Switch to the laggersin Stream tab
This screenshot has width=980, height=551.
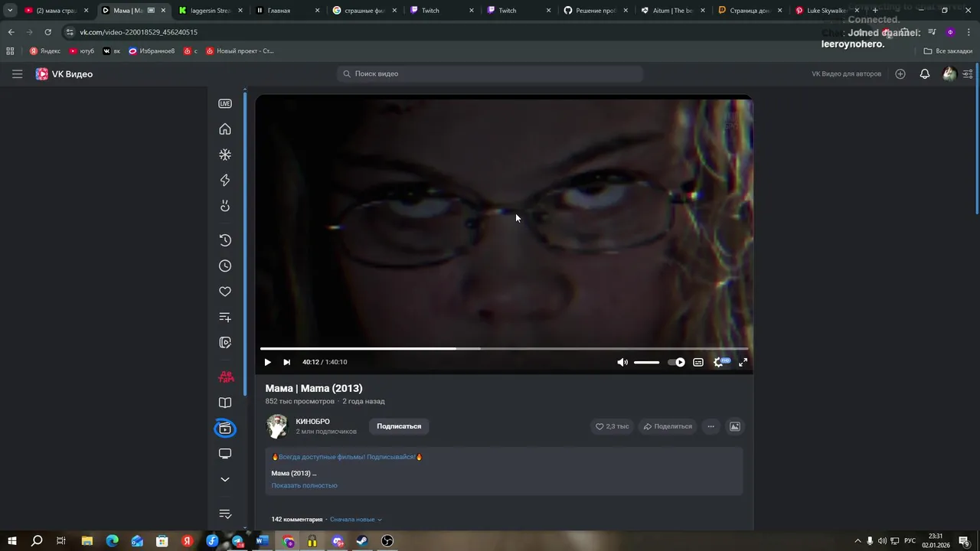coord(211,11)
